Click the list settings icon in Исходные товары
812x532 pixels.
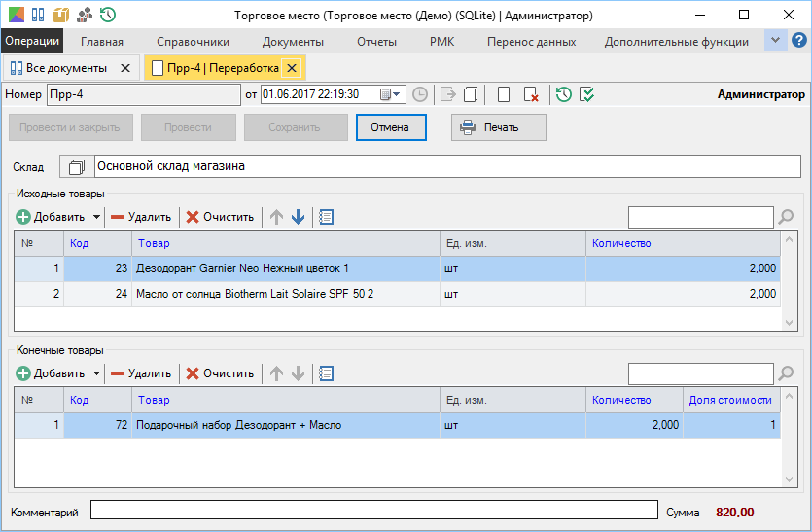click(x=326, y=217)
